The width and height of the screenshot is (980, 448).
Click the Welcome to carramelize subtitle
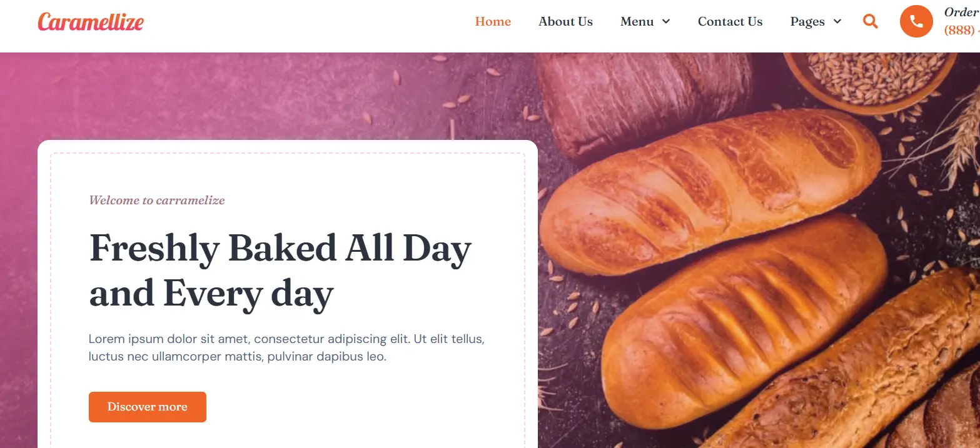point(157,201)
